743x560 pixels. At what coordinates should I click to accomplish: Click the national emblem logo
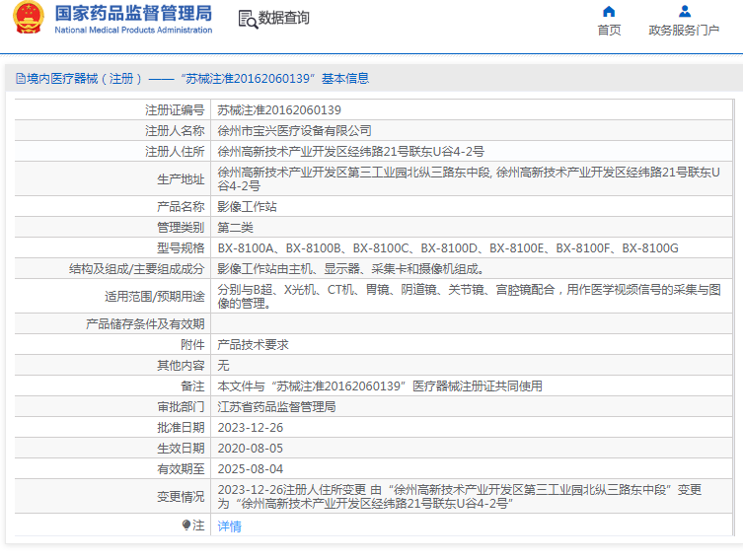[28, 18]
